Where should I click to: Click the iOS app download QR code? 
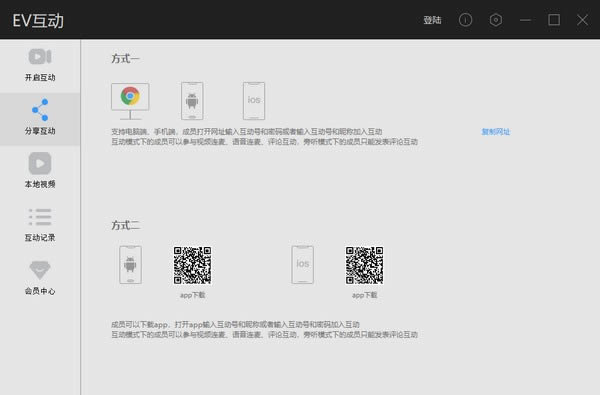(364, 265)
